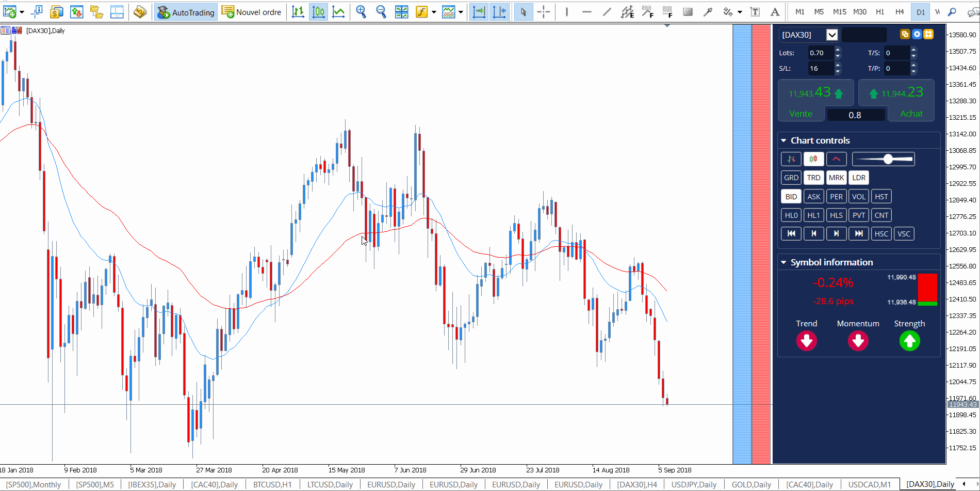Open the GOLD,Daily chart tab

point(751,484)
